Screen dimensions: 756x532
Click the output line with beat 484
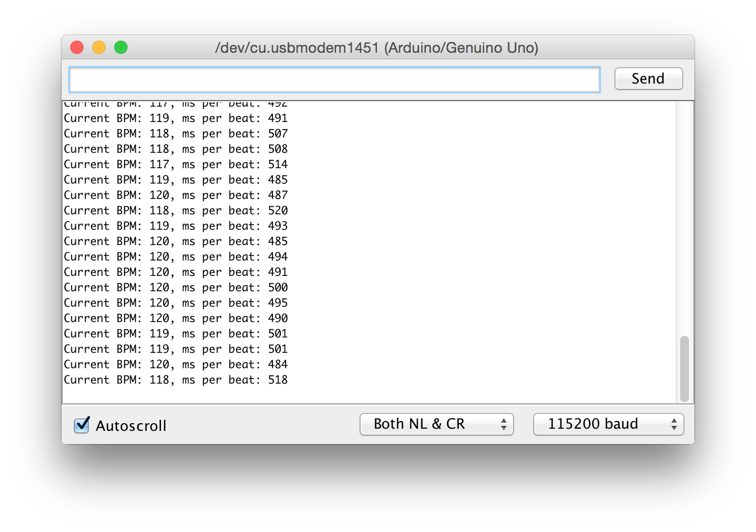click(176, 364)
